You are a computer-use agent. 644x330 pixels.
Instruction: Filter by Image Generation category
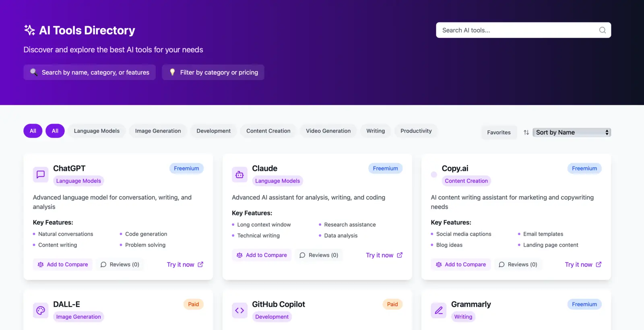(x=158, y=131)
